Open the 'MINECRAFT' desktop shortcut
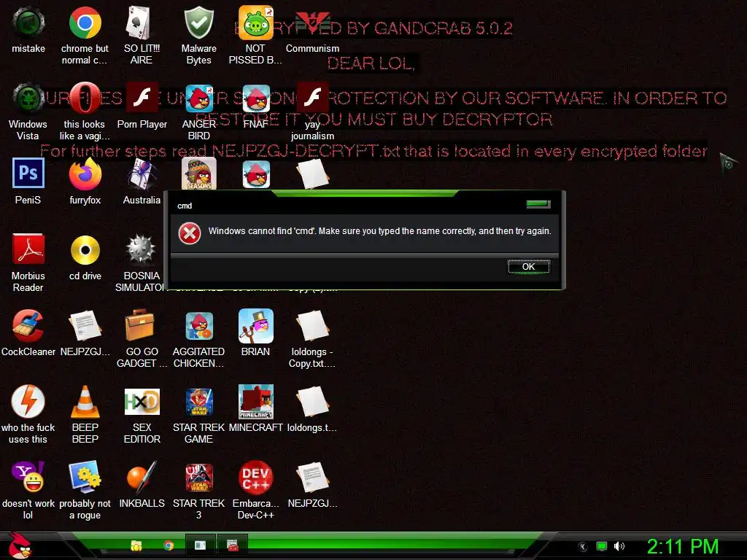The width and height of the screenshot is (747, 560). (x=256, y=408)
